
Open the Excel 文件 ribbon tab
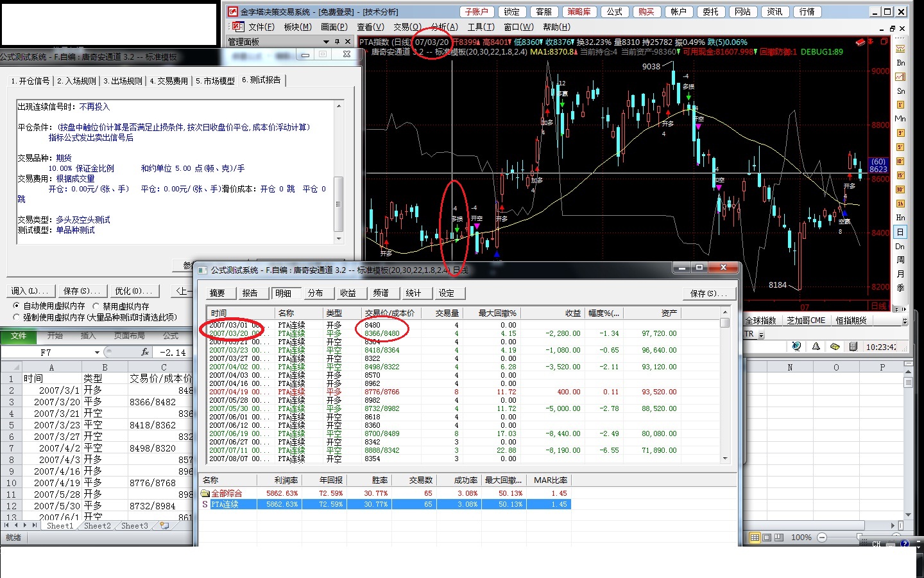[x=19, y=335]
